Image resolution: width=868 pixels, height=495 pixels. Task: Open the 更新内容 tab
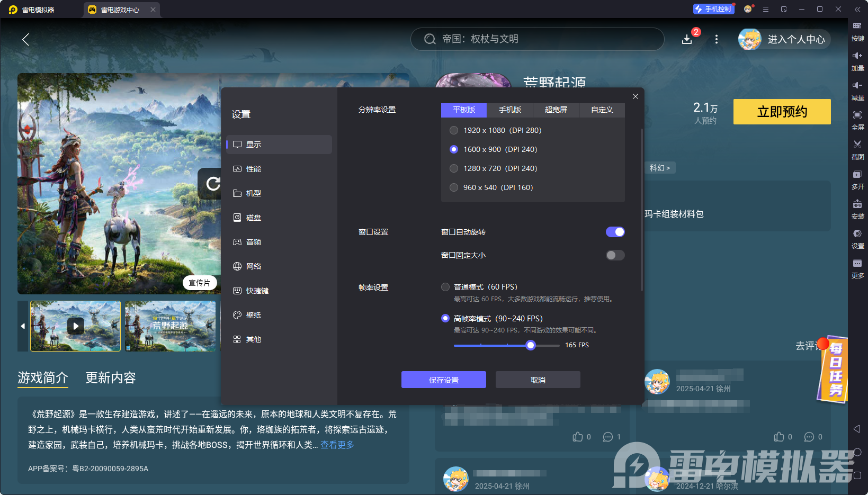pos(110,378)
